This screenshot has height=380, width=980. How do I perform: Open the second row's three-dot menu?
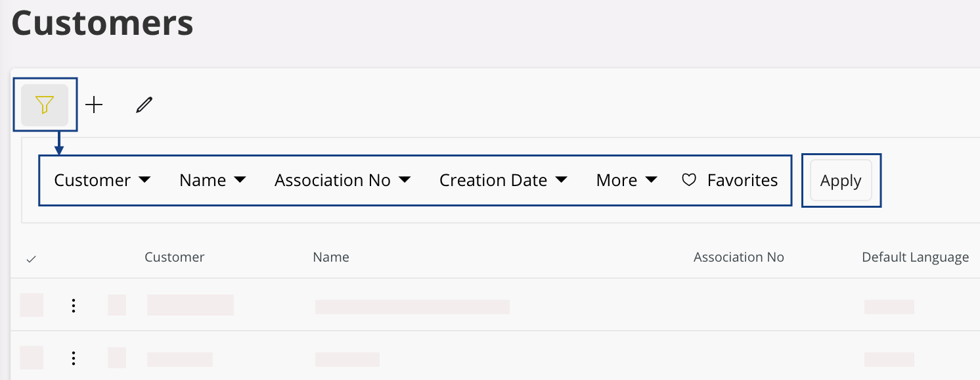click(74, 358)
